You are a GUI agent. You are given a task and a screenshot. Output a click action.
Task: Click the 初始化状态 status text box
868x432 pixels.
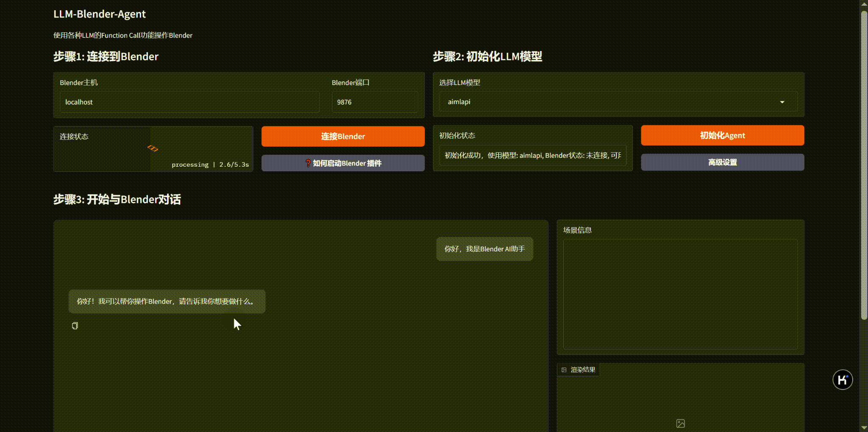tap(533, 155)
